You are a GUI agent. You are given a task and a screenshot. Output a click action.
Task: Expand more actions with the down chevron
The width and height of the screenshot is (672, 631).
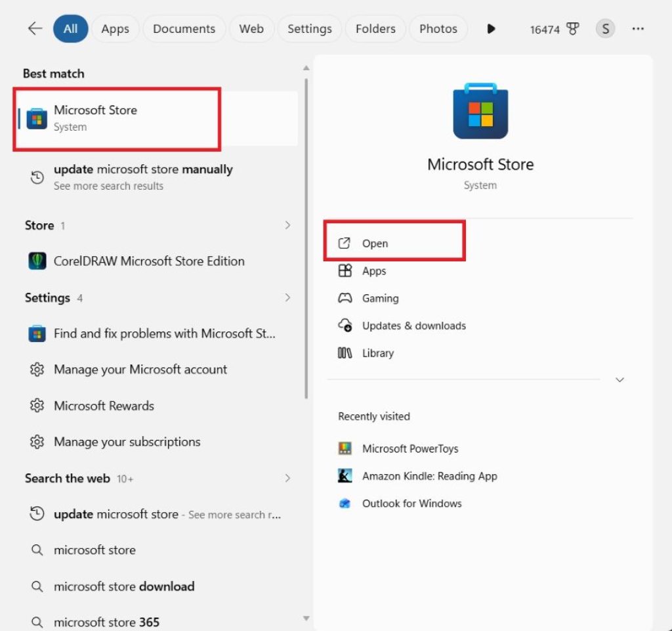click(x=619, y=380)
